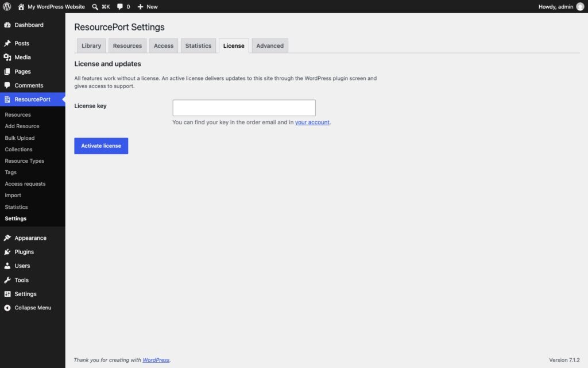588x368 pixels.
Task: Switch to the Resources tab
Action: pos(127,46)
